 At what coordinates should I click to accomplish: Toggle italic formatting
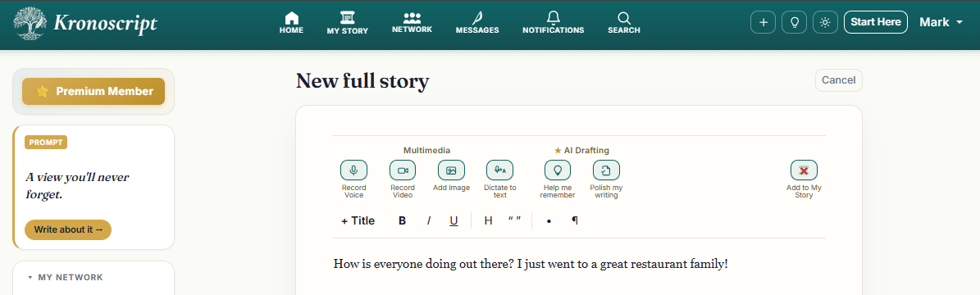[429, 220]
